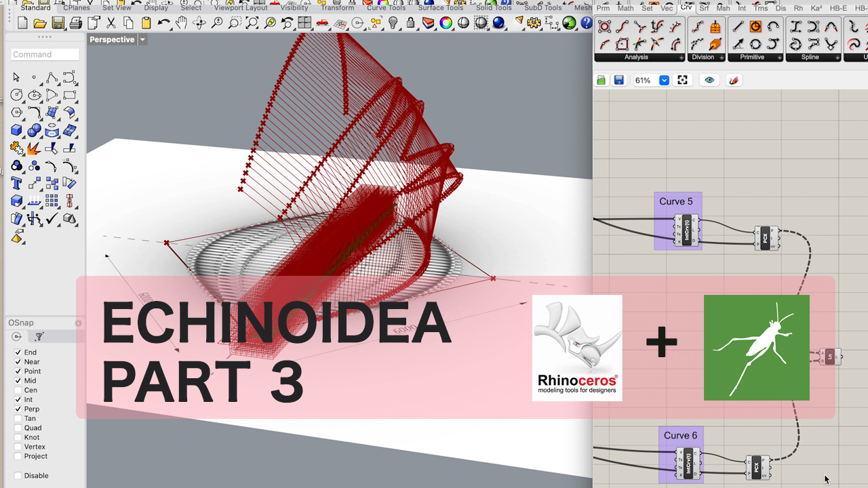Select the Curve 5 group label
Viewport: 868px width, 488px height.
(x=676, y=201)
